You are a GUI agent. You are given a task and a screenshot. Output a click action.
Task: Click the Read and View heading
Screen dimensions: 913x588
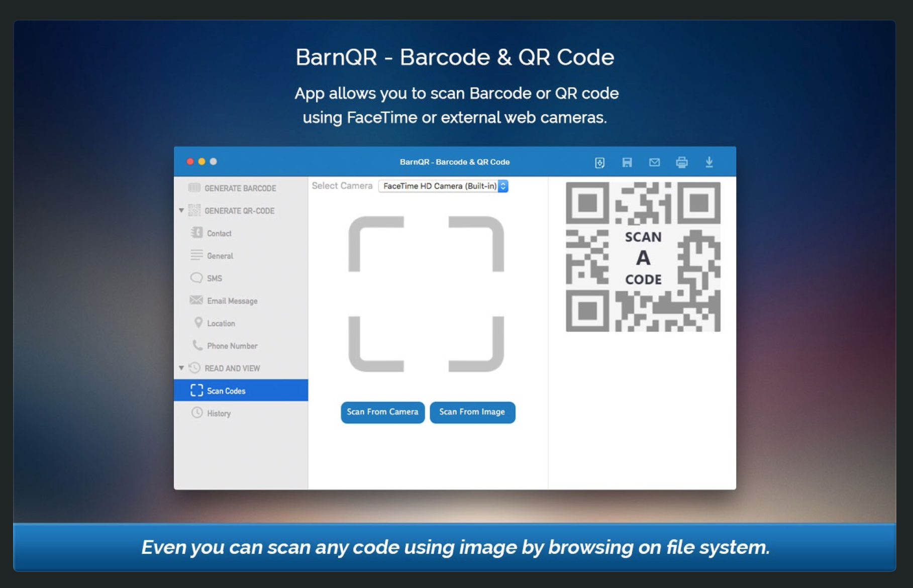[x=232, y=368]
